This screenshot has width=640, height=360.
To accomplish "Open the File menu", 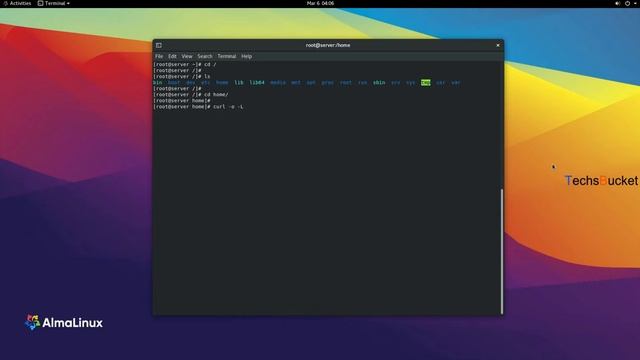I will click(x=159, y=56).
